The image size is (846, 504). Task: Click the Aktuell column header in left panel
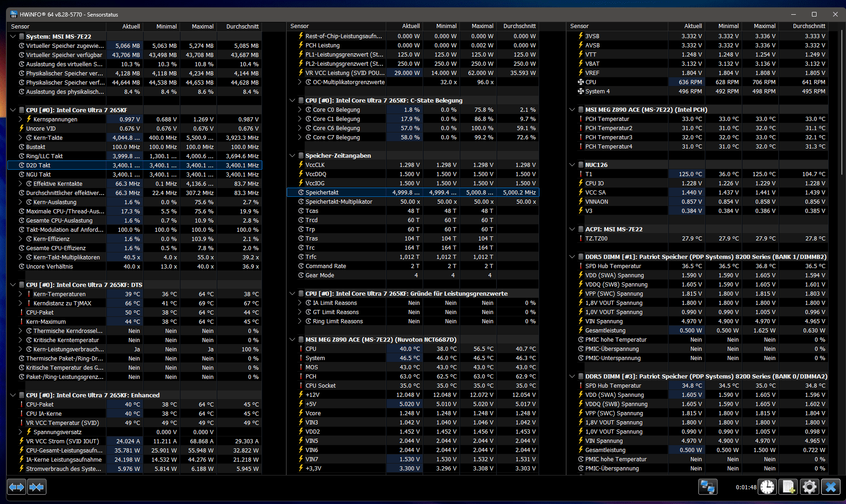click(x=125, y=27)
